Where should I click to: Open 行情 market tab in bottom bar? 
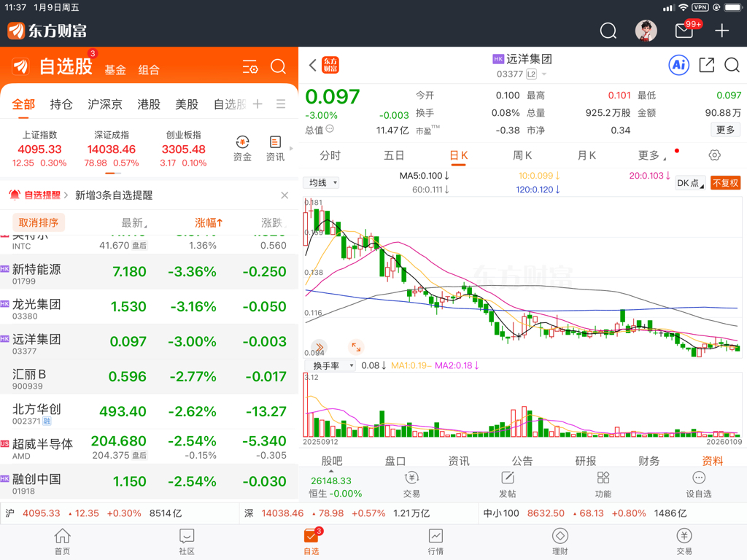[436, 542]
